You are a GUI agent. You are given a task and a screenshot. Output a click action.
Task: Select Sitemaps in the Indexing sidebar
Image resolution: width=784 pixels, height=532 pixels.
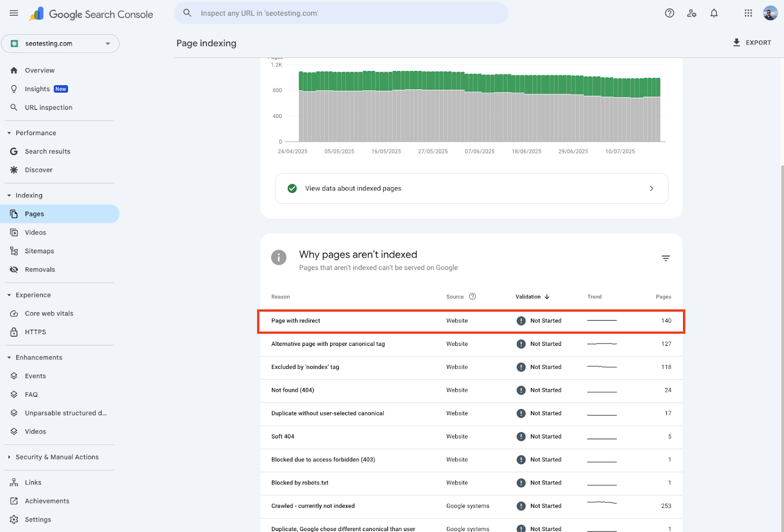coord(39,250)
